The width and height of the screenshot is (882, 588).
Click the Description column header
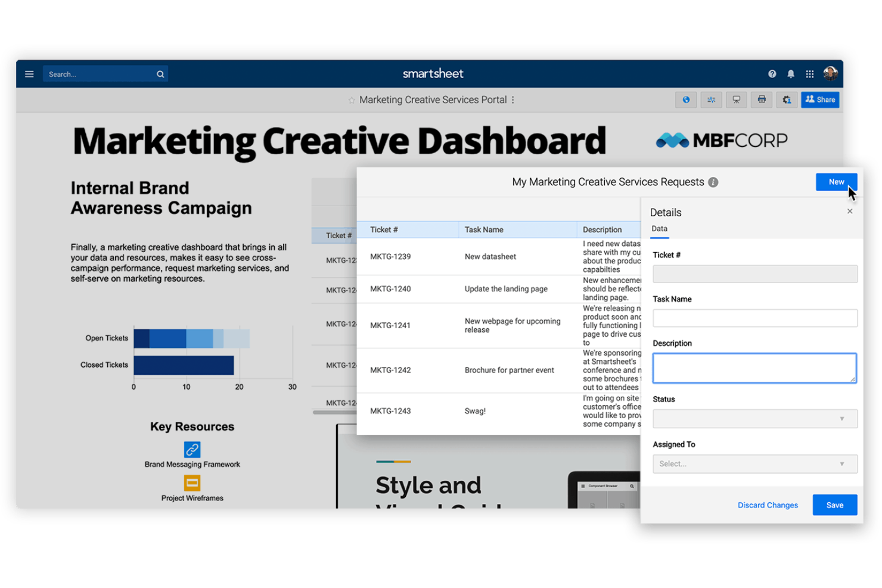click(x=609, y=230)
